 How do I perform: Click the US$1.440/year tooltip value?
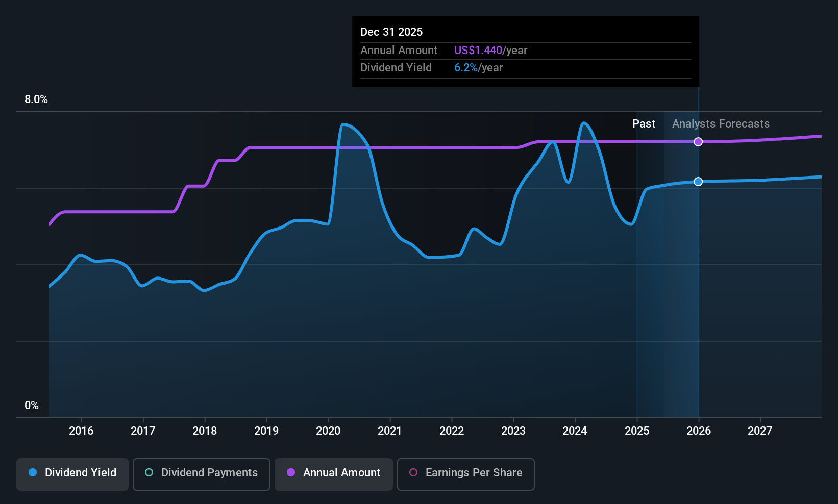coord(490,50)
